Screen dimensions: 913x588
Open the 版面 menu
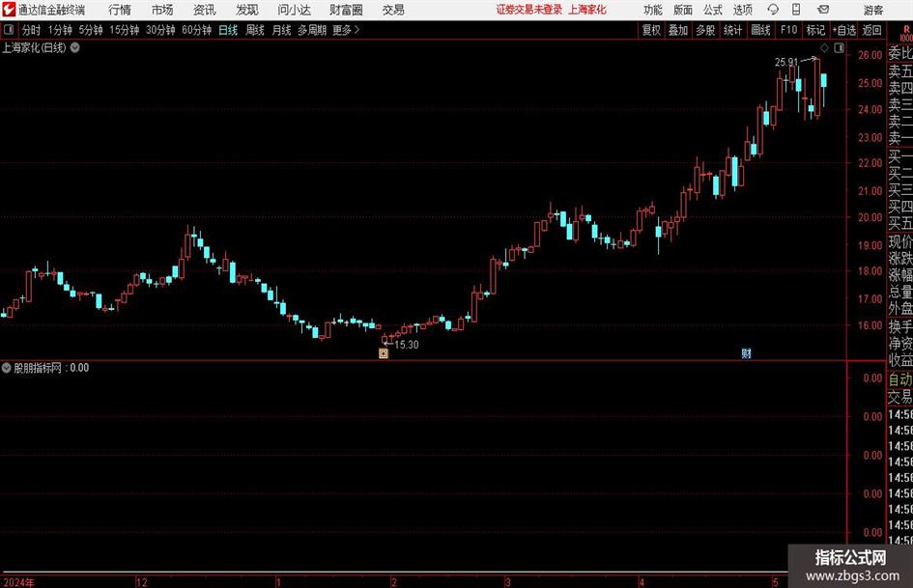682,10
